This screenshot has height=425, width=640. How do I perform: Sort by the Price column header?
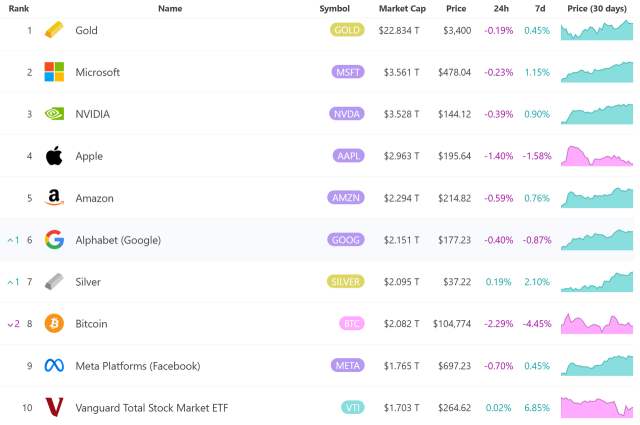(456, 9)
